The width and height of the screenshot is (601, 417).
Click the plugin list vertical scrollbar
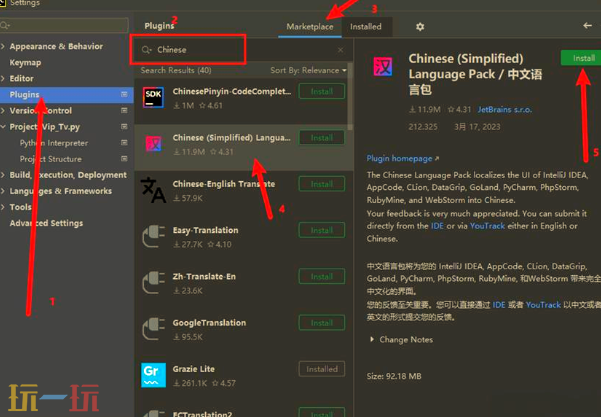[x=350, y=98]
